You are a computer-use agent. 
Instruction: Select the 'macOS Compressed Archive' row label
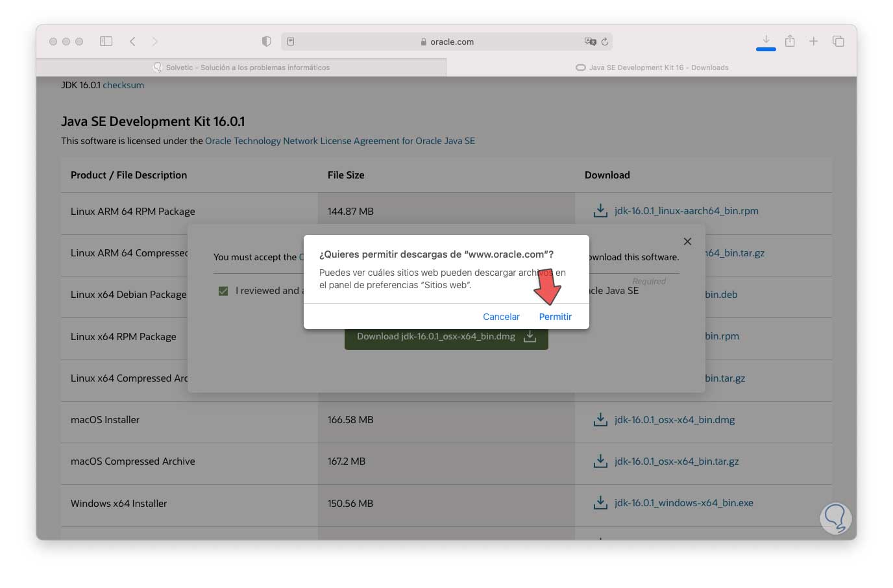pyautogui.click(x=133, y=461)
